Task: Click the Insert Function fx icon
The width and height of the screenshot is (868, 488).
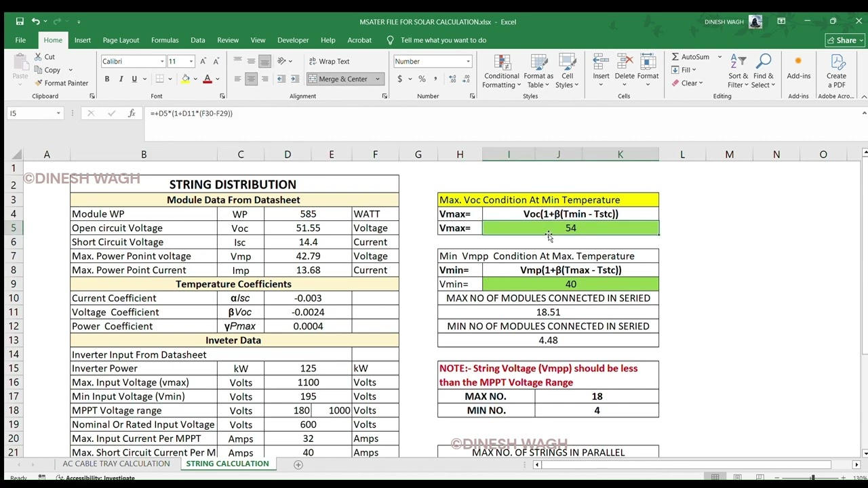Action: tap(132, 113)
